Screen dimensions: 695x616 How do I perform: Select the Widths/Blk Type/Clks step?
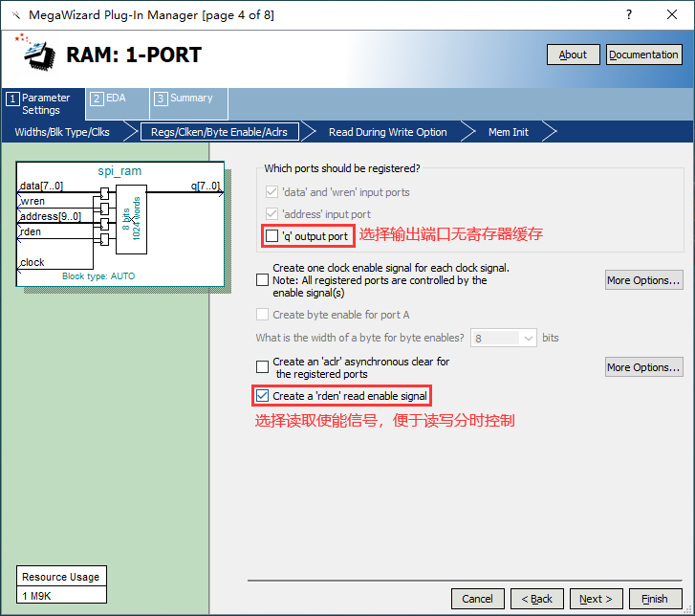point(64,132)
